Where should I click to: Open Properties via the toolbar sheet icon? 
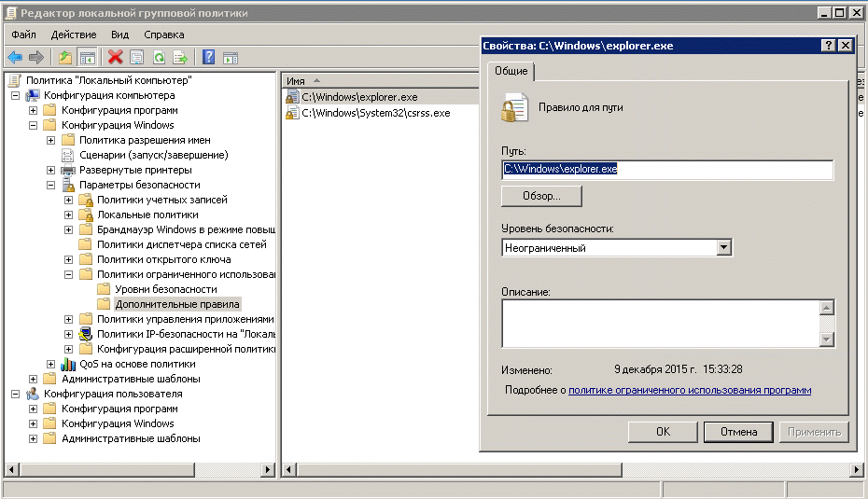pos(136,57)
